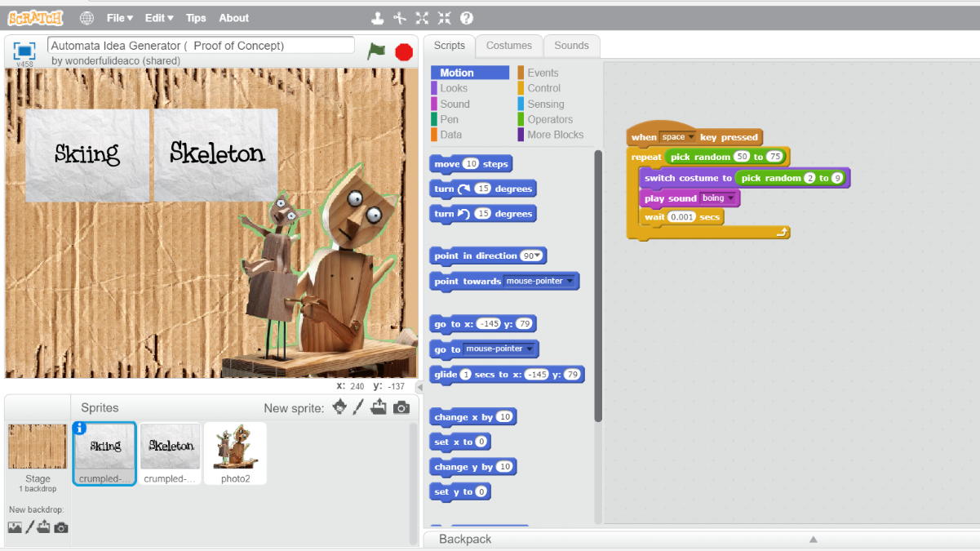Select the duplicate (stamp) tool
980x551 pixels.
tap(378, 17)
